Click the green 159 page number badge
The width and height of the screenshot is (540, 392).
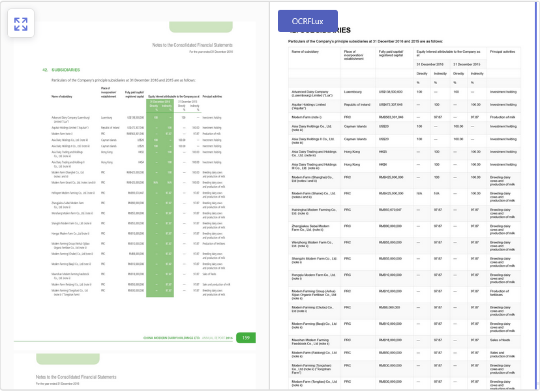pyautogui.click(x=246, y=338)
